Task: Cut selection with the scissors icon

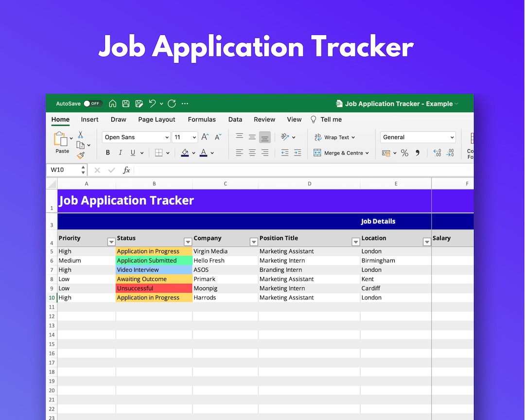Action: click(80, 135)
